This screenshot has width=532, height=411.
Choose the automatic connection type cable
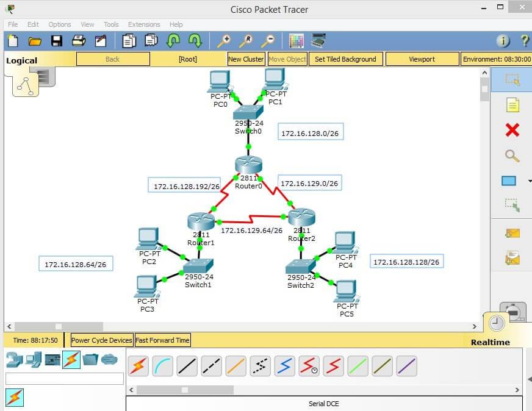tap(138, 366)
